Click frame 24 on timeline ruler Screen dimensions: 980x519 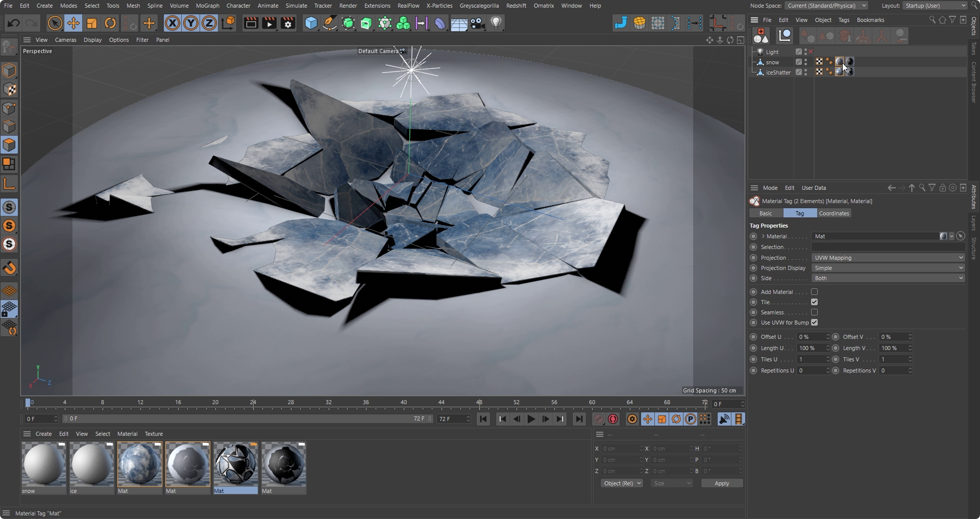pyautogui.click(x=253, y=403)
